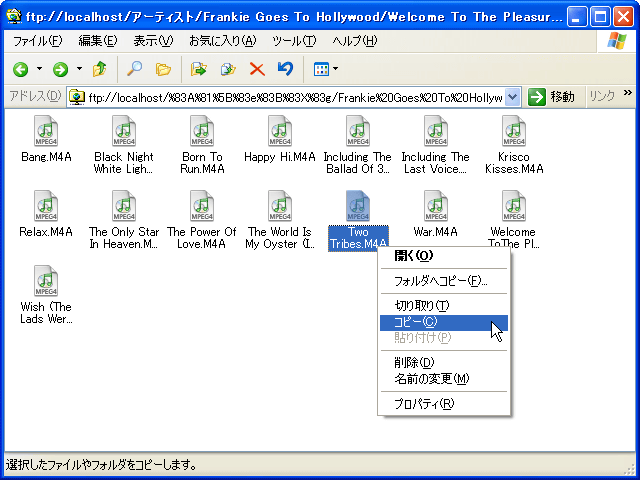
Task: Open the ヘルプ(H) menu
Action: pyautogui.click(x=354, y=41)
